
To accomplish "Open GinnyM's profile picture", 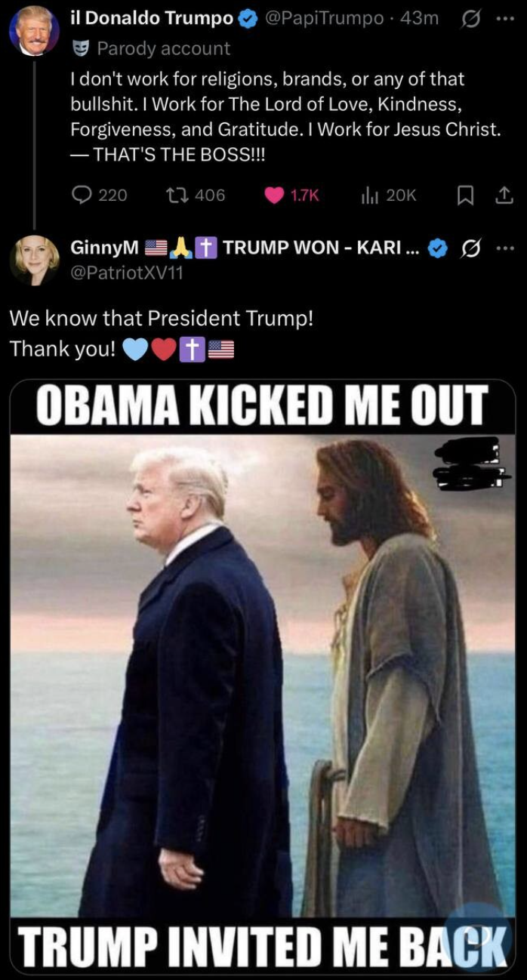I will pos(34,260).
